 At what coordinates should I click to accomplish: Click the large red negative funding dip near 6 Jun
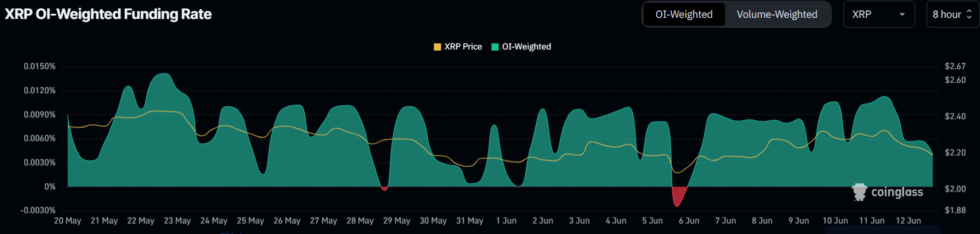(x=679, y=195)
